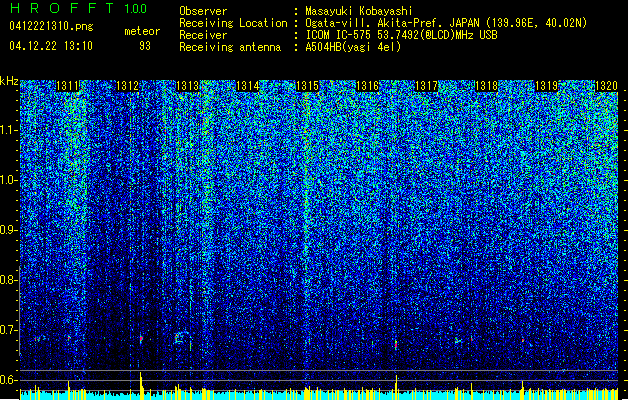Click the HROFFT 1.0.0 title text
The width and height of the screenshot is (629, 400).
79,8
